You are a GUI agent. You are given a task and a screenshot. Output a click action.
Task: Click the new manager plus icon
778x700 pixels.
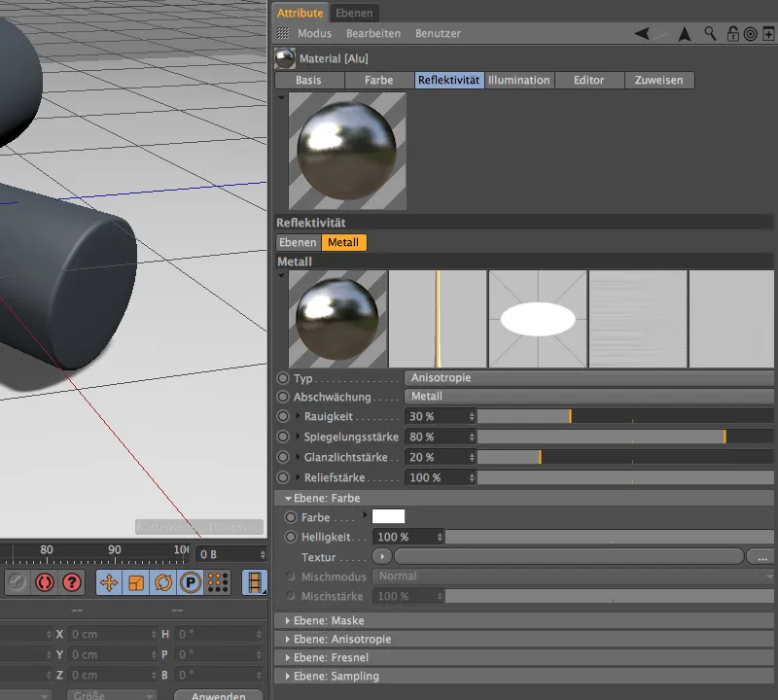pyautogui.click(x=768, y=34)
